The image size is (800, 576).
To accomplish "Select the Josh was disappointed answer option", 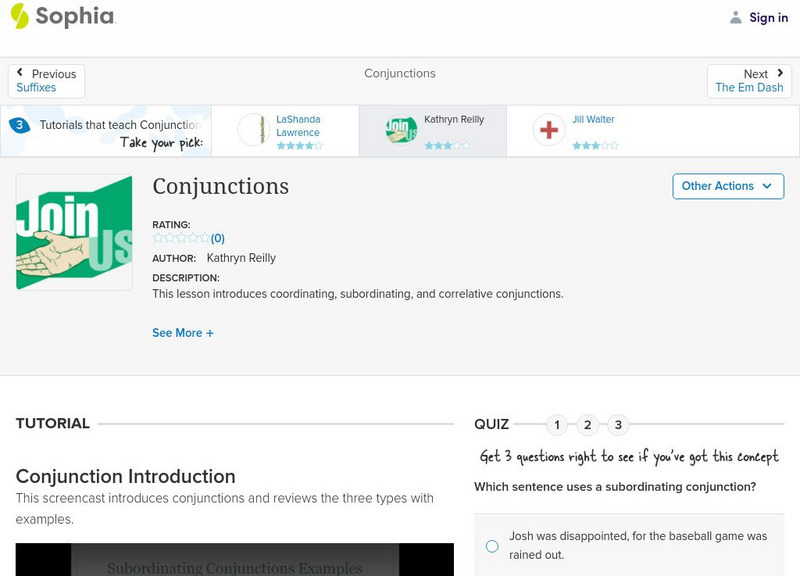I will 492,546.
